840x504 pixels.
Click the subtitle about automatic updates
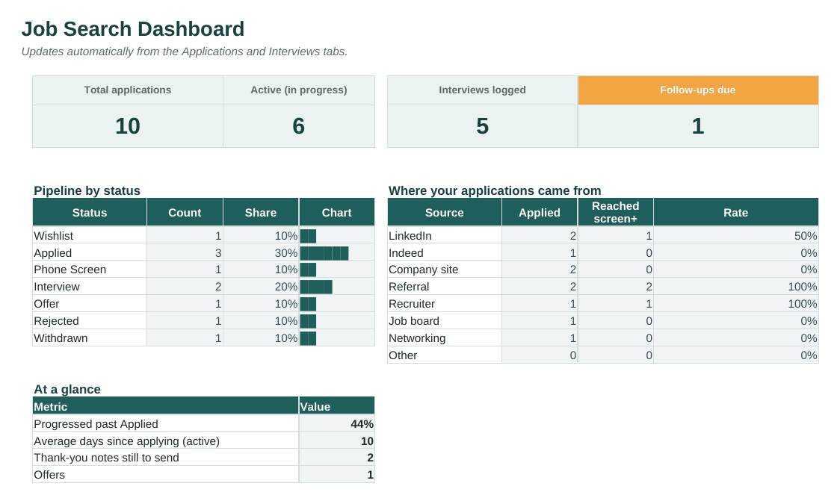[x=185, y=52]
